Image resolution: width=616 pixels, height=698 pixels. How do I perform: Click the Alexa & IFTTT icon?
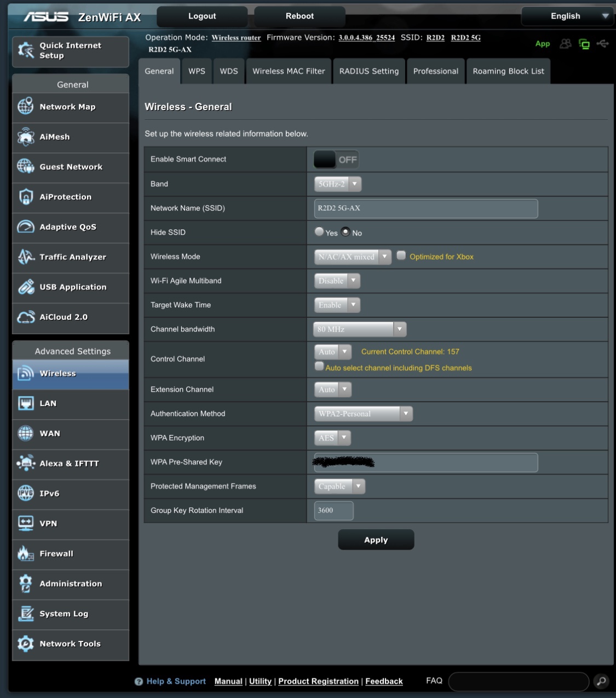coord(26,464)
